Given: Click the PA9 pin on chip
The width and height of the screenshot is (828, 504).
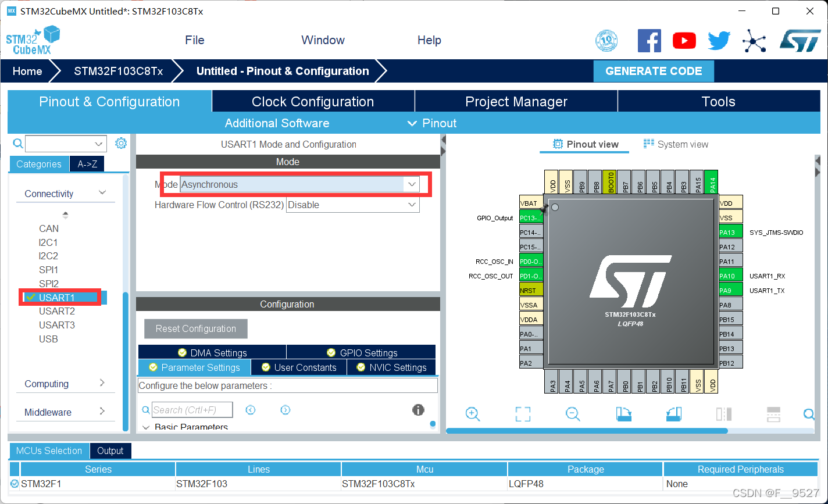Looking at the screenshot, I should [731, 290].
